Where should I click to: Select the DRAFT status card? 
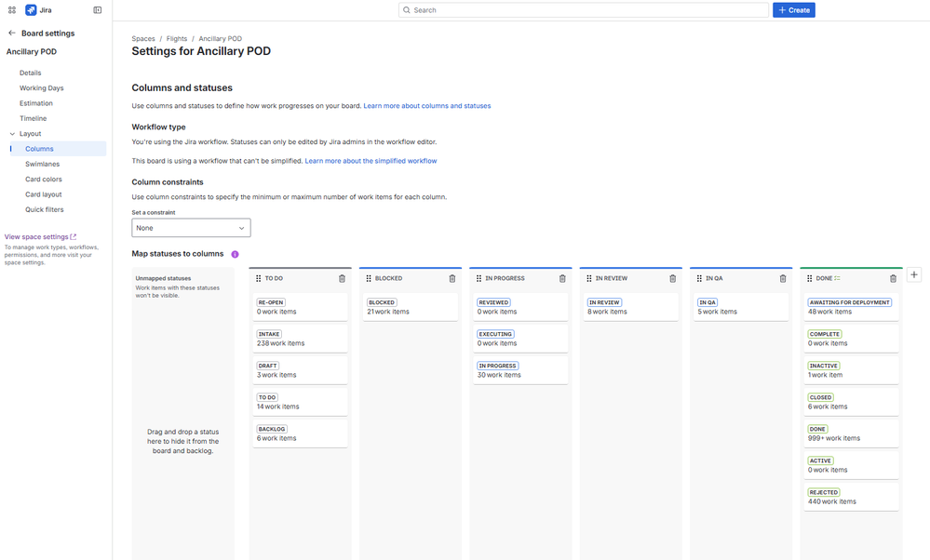tap(300, 370)
